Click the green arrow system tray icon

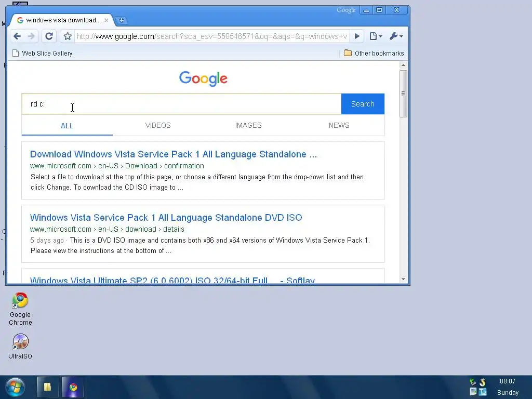click(473, 382)
